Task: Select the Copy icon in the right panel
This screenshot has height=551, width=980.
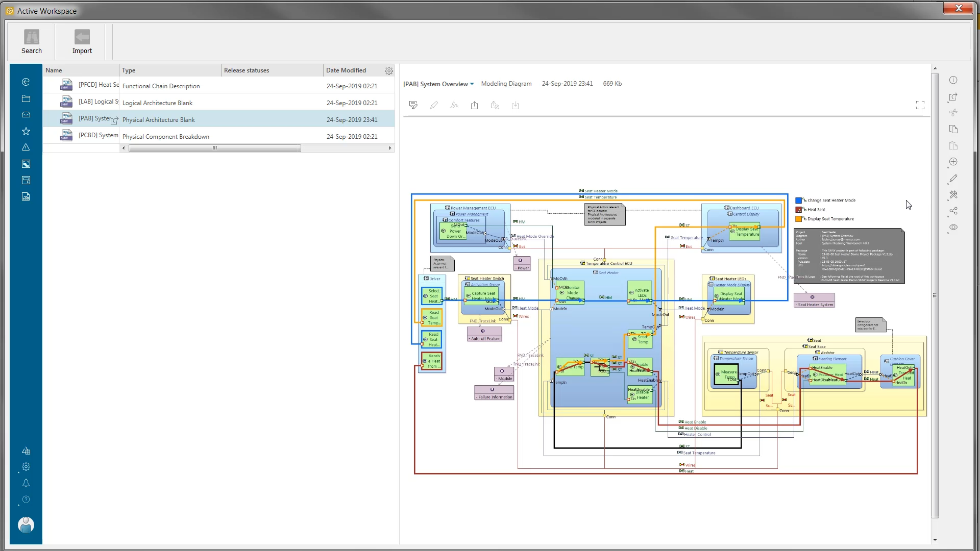Action: coord(953,129)
